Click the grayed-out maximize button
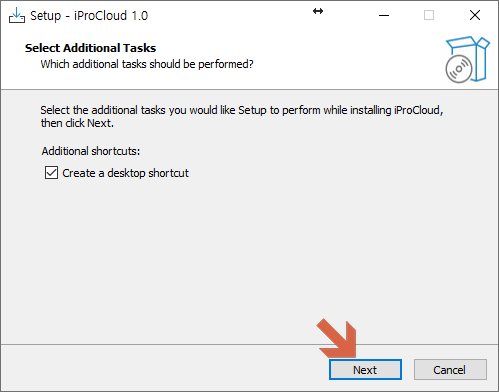Viewport: 499px width, 392px height. [x=429, y=15]
